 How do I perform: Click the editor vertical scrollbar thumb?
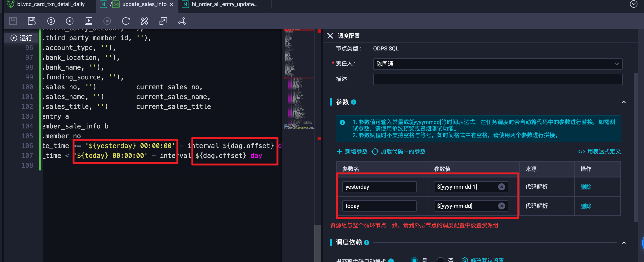click(x=318, y=243)
